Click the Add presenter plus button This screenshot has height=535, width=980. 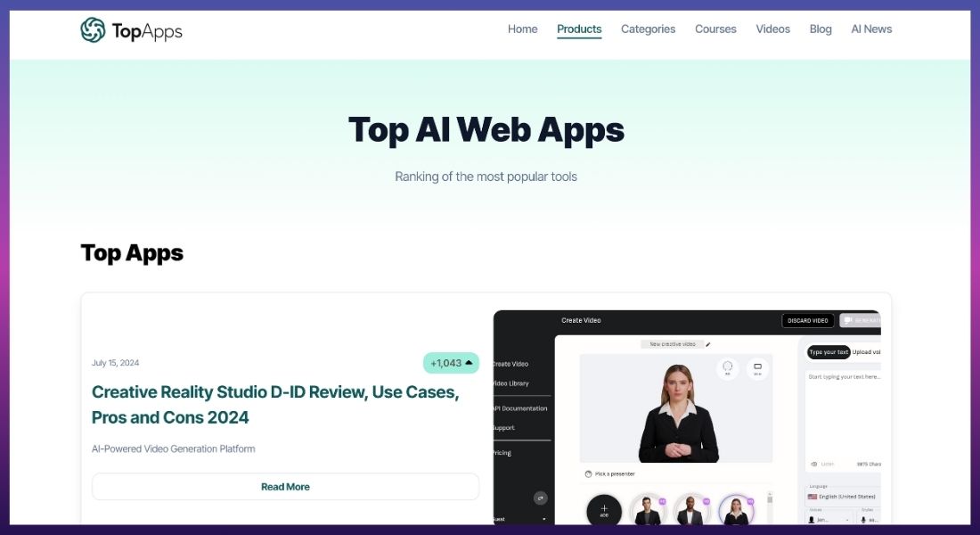[x=604, y=511]
